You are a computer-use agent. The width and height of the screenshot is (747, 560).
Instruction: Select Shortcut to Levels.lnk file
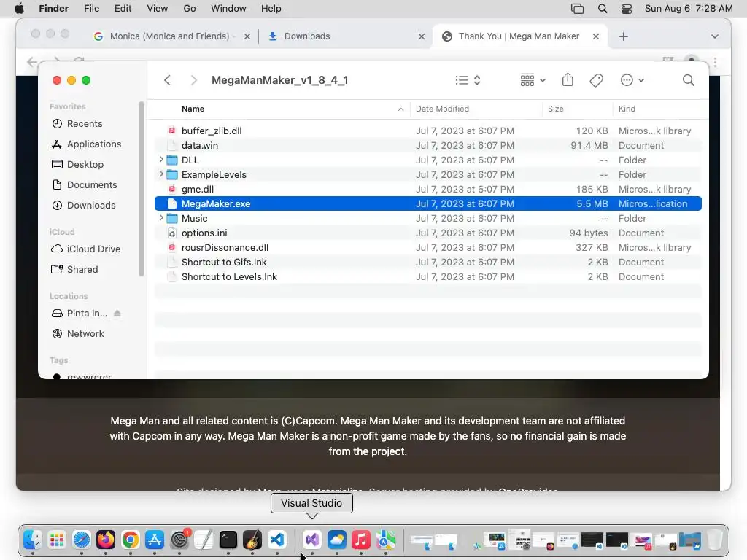(x=427, y=276)
